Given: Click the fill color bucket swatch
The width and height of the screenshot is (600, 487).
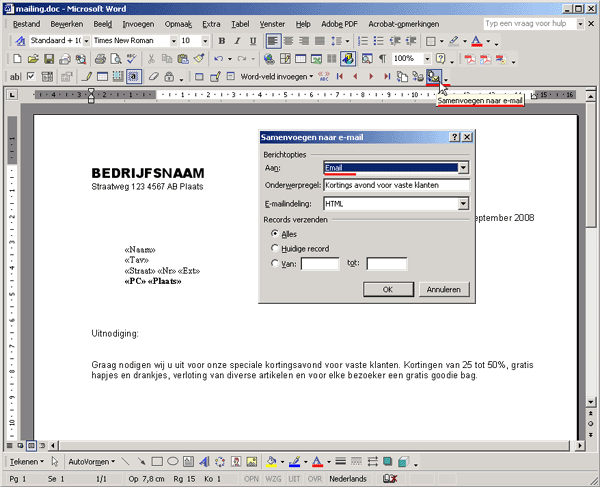Looking at the screenshot, I should 270,462.
